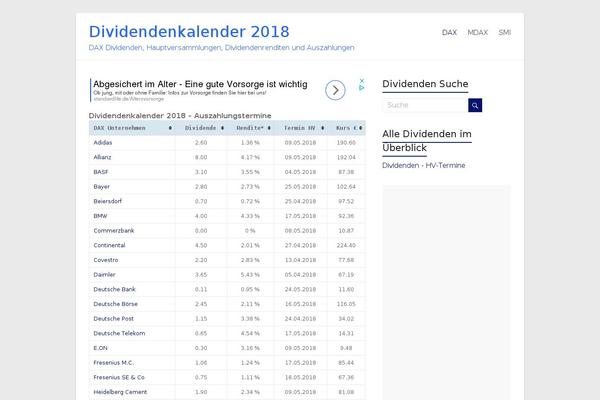
Task: Select Bayer HV date 25.05.2018
Action: pyautogui.click(x=300, y=186)
